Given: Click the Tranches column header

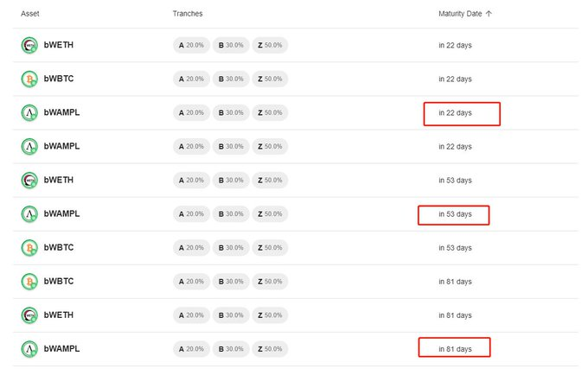Looking at the screenshot, I should tap(188, 14).
